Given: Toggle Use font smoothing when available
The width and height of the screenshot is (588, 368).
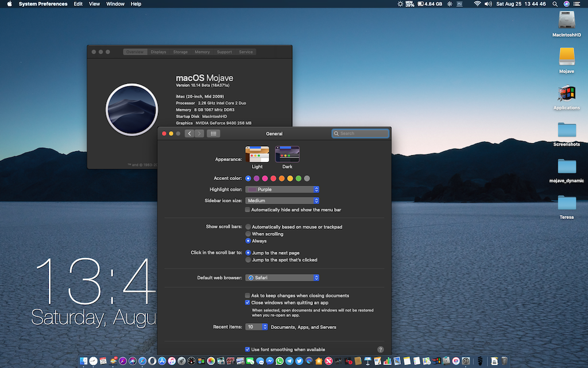Looking at the screenshot, I should coord(247,349).
